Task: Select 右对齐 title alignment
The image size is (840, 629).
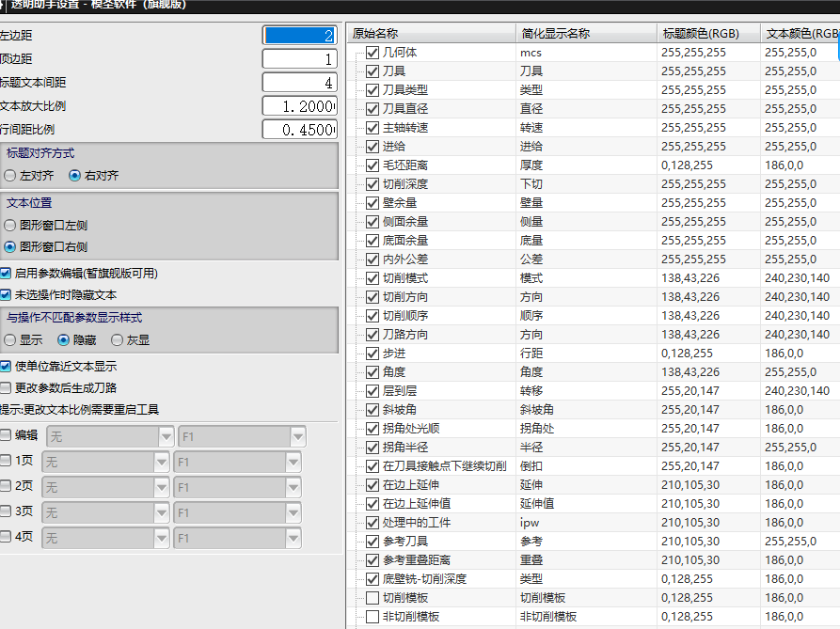Action: [x=75, y=176]
